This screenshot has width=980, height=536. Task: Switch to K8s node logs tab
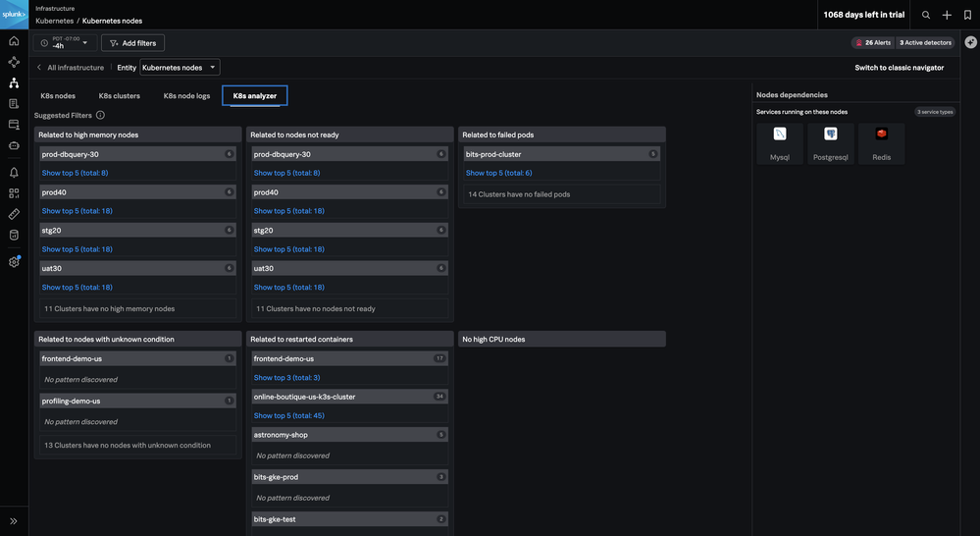(x=186, y=96)
